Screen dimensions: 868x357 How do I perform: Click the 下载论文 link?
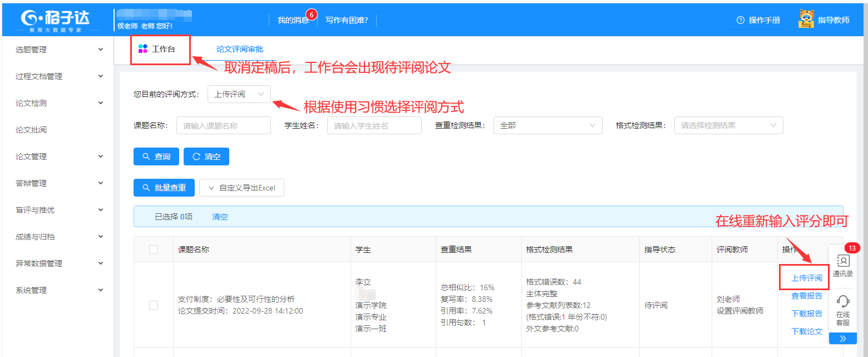pos(806,331)
